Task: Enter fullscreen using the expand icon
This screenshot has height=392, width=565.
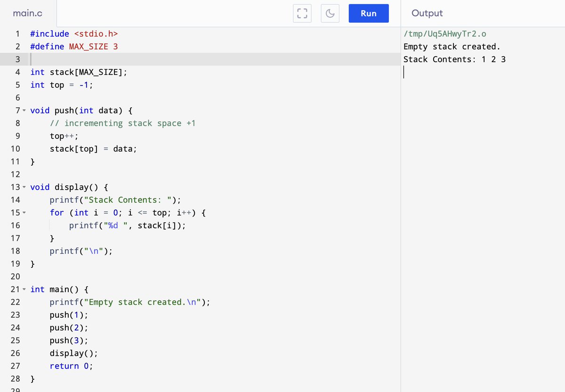Action: [302, 13]
